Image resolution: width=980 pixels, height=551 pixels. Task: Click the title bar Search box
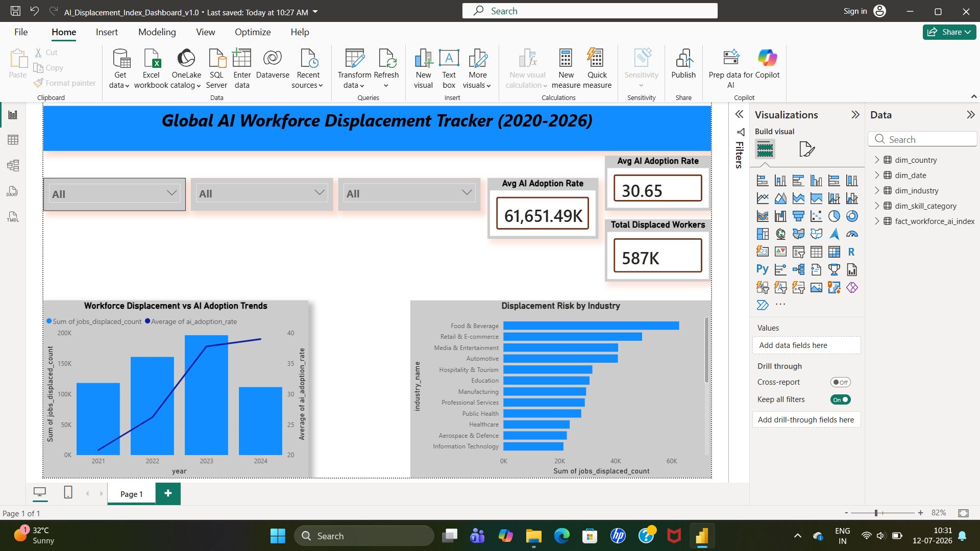point(590,11)
